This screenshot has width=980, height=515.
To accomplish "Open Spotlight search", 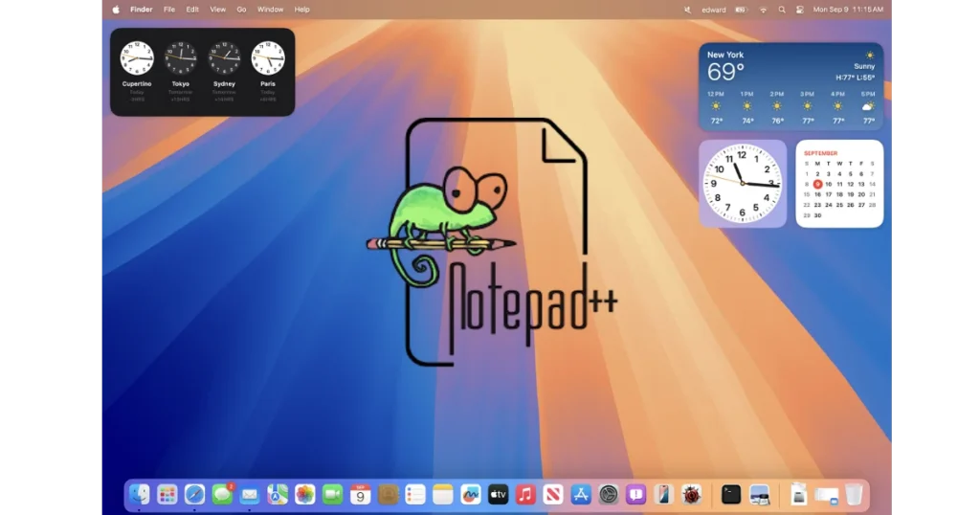I will [782, 10].
